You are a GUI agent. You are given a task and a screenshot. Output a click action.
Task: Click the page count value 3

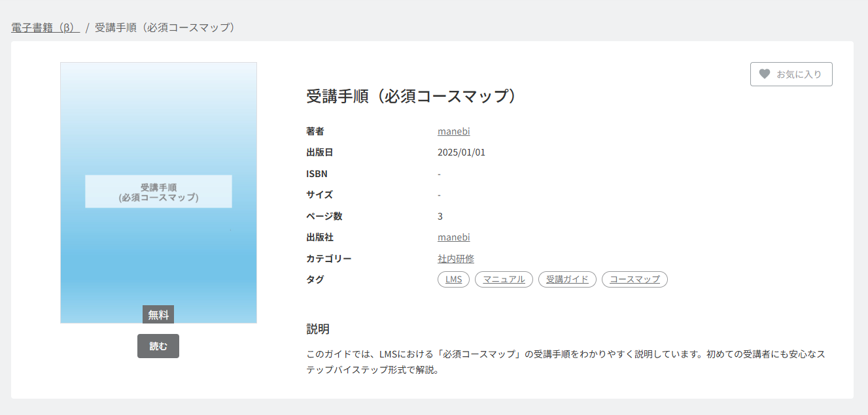click(440, 216)
